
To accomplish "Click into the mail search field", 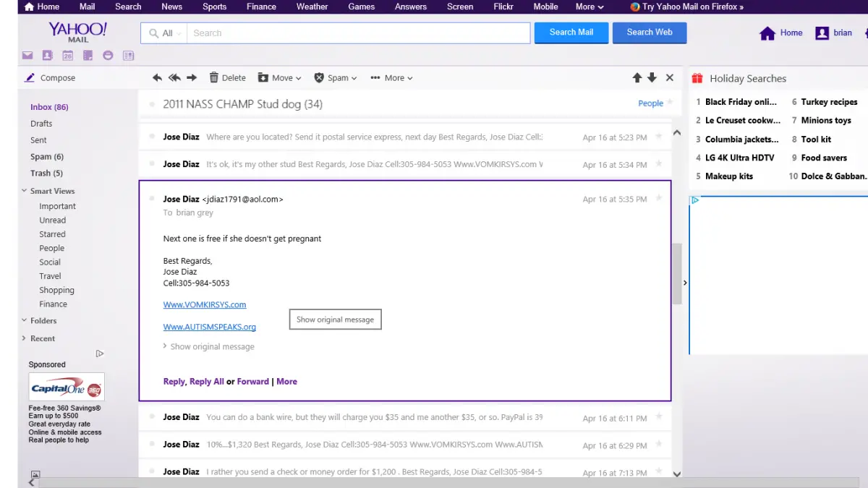I will [x=358, y=33].
